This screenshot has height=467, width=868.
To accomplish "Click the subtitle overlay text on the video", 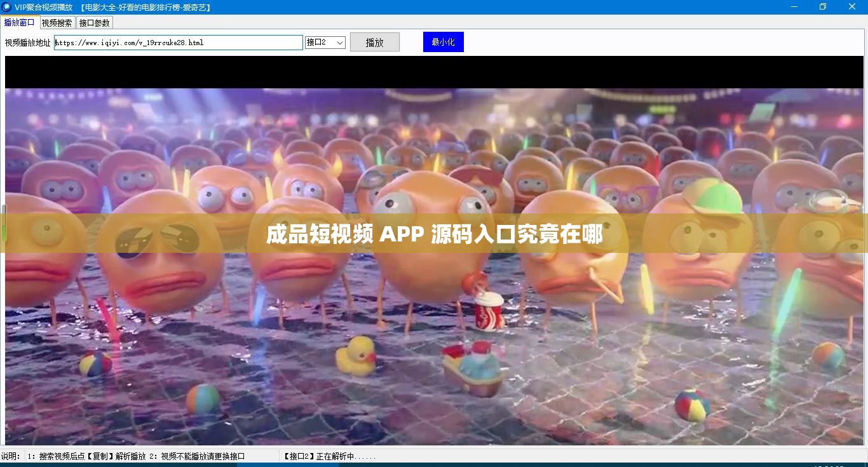I will [x=434, y=234].
